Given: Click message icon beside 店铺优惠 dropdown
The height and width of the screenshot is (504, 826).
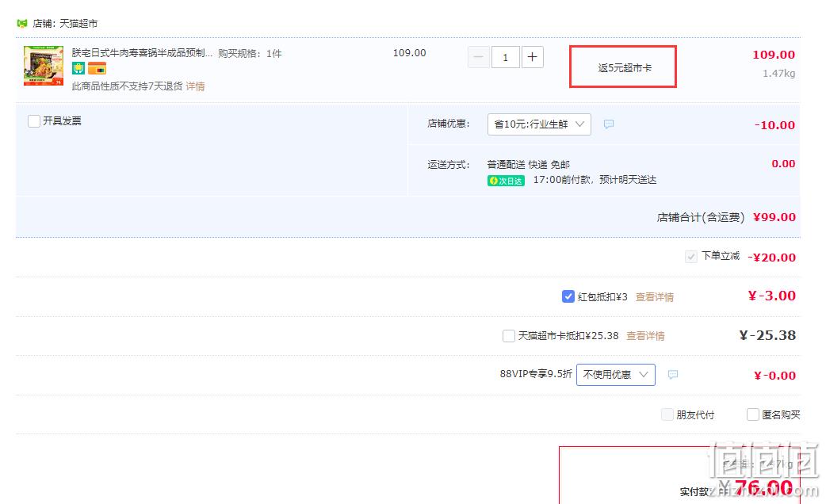Looking at the screenshot, I should 609,124.
